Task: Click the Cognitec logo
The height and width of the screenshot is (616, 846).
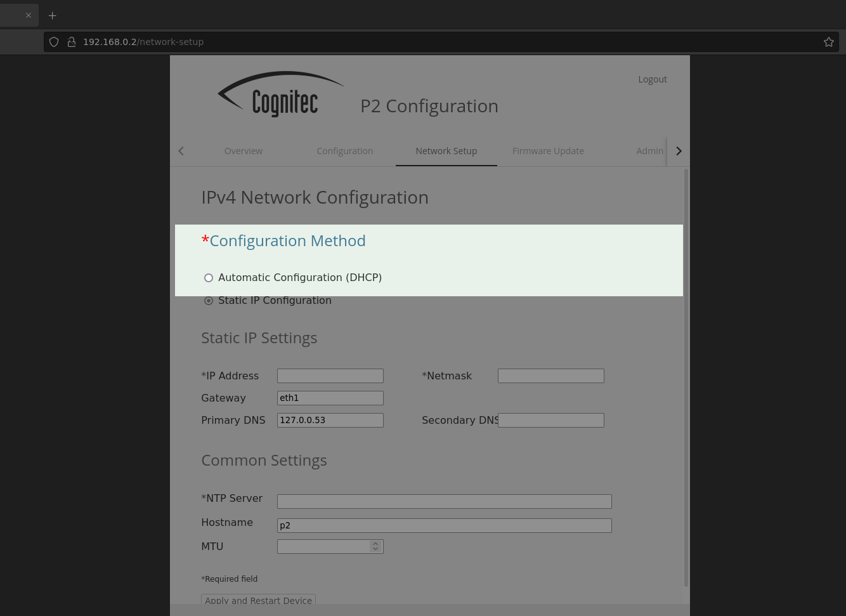Action: [281, 94]
